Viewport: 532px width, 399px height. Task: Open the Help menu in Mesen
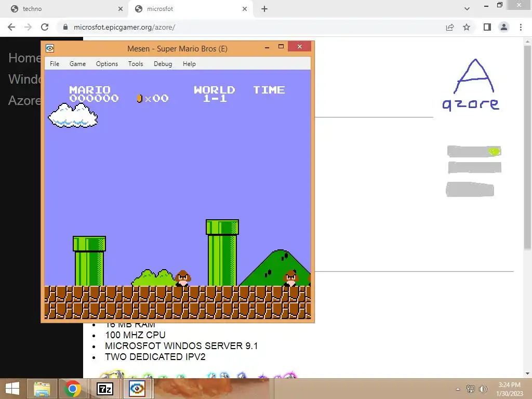189,64
